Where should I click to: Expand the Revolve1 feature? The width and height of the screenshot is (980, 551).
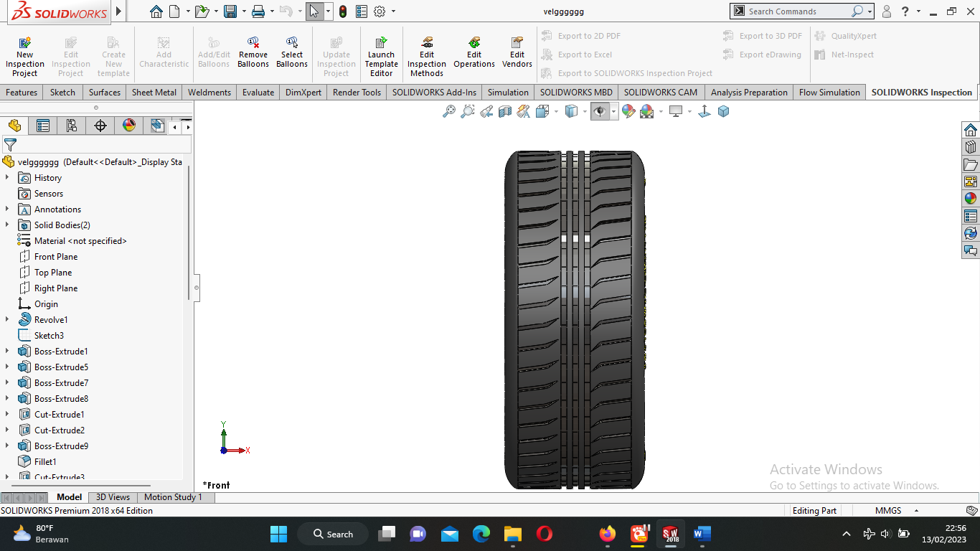point(7,320)
